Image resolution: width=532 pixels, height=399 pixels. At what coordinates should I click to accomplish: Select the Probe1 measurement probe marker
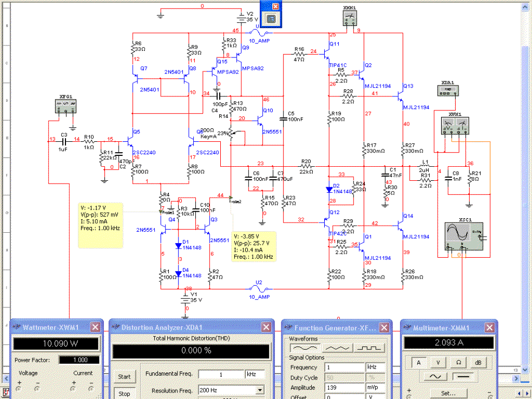pos(161,212)
